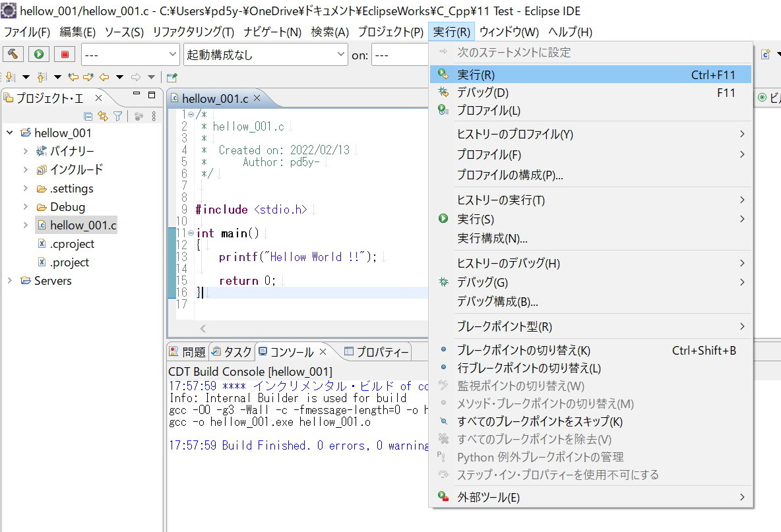Choose 実行(R) Ctrl+F11 menu entry
This screenshot has width=781, height=532.
click(591, 74)
